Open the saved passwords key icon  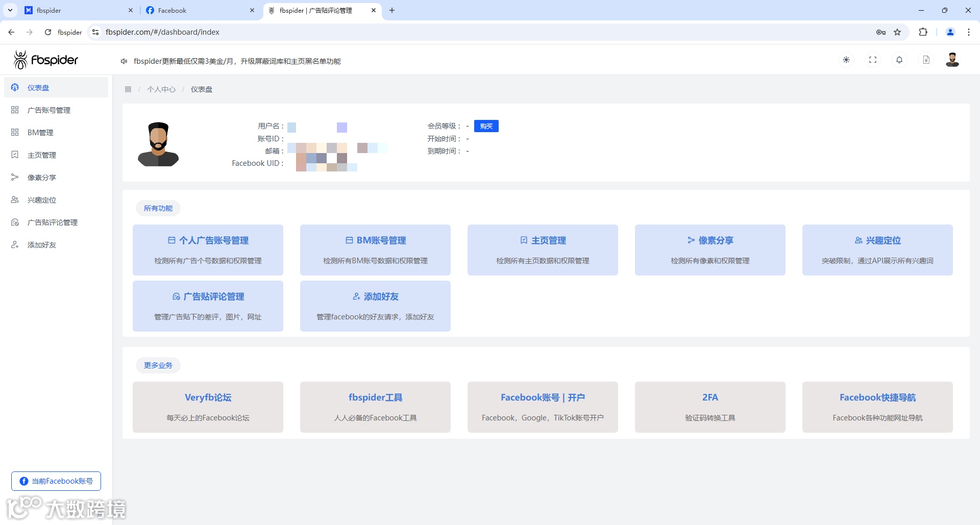click(881, 32)
